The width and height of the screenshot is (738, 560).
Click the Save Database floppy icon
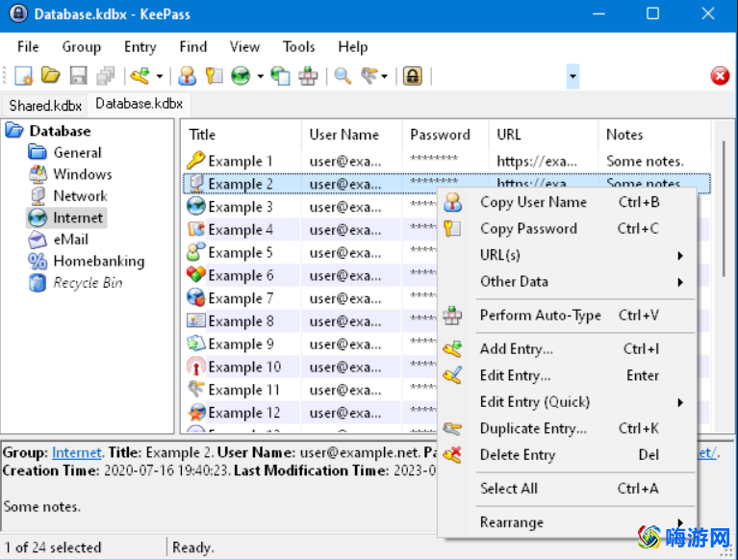pos(78,76)
